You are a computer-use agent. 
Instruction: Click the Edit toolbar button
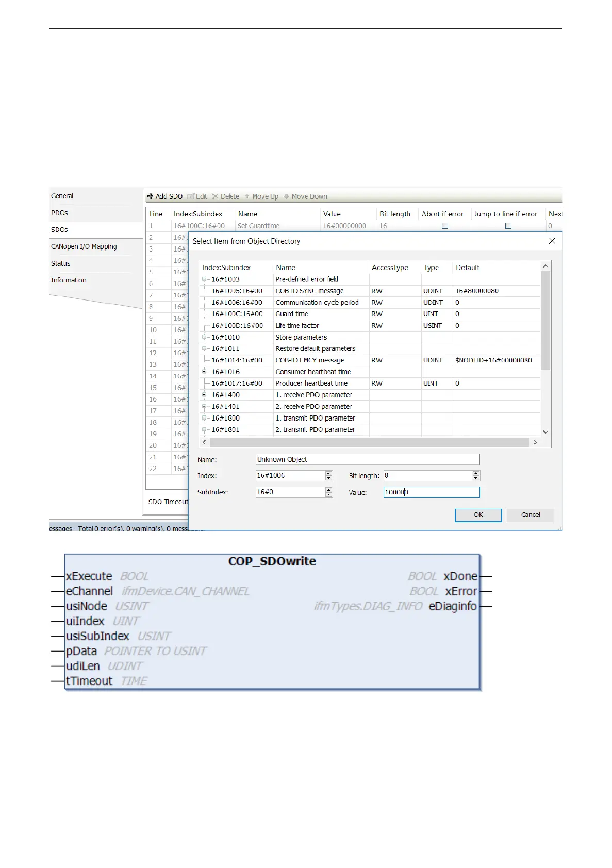[197, 196]
